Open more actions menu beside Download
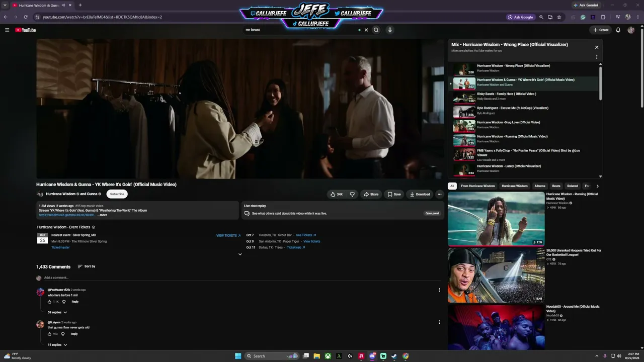Screen dimensions: 644x362 [x=439, y=194]
